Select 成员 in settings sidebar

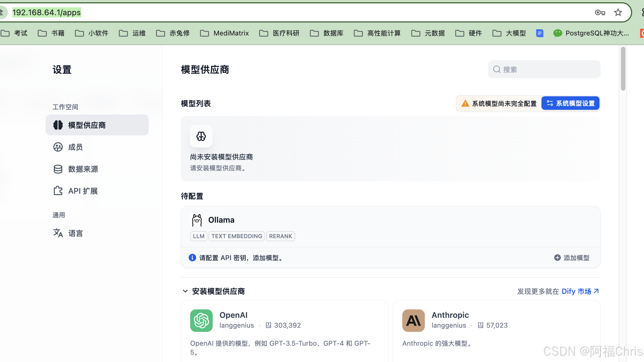(x=75, y=147)
